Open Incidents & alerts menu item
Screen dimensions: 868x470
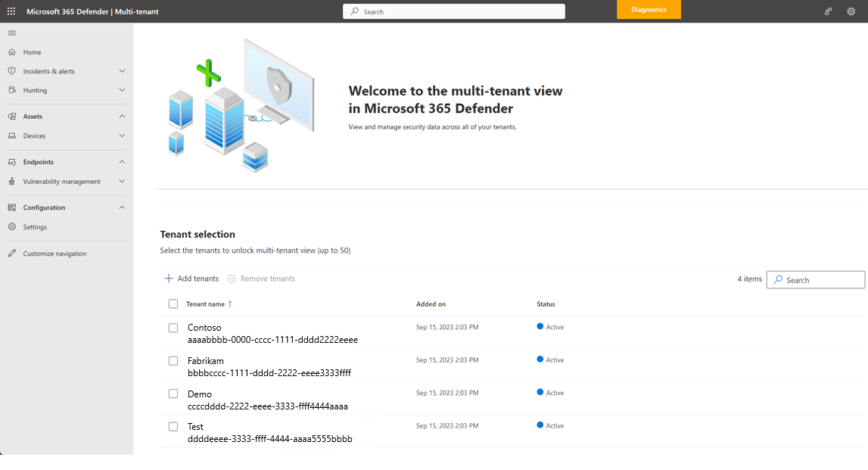[48, 71]
